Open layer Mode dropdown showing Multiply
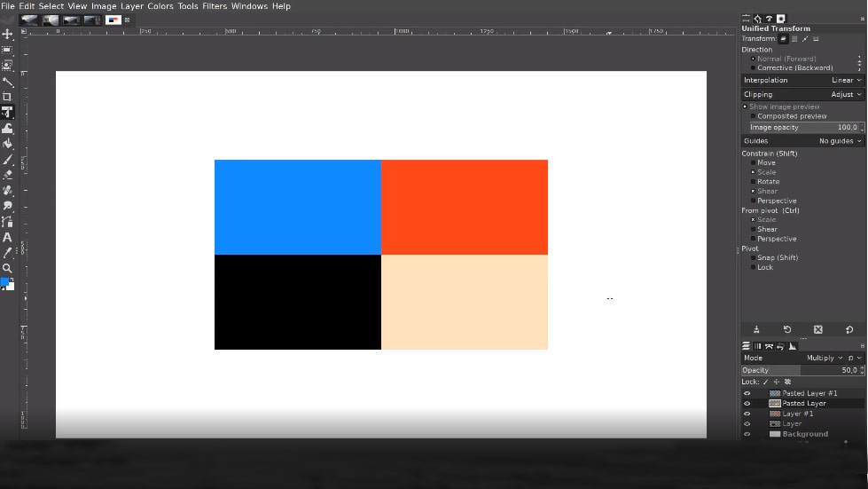868x489 pixels. click(x=793, y=358)
